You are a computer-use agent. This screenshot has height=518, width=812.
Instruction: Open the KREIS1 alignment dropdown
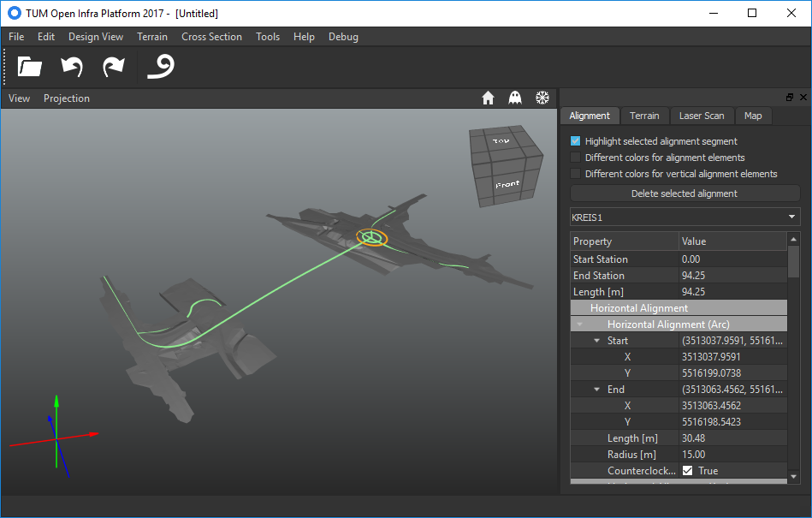tap(685, 217)
